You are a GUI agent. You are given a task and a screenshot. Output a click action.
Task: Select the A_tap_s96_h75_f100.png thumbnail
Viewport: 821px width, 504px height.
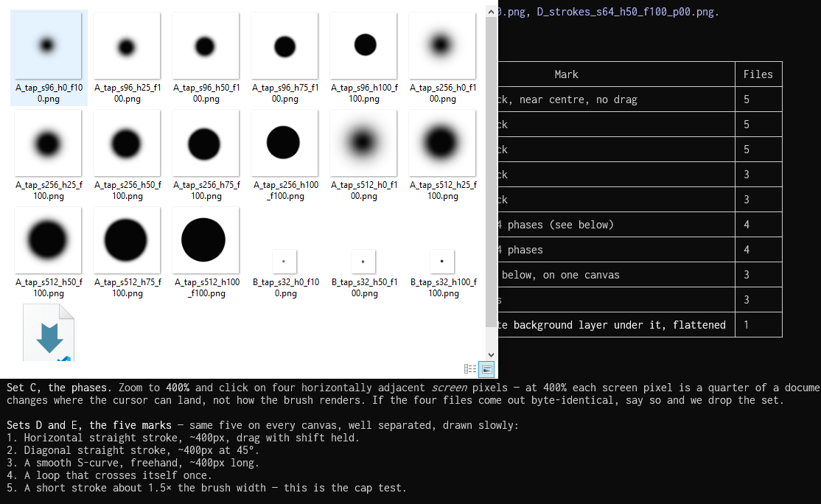284,46
